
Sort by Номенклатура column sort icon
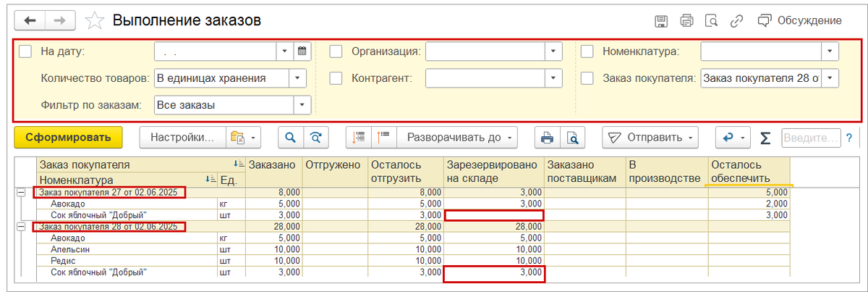pos(211,179)
